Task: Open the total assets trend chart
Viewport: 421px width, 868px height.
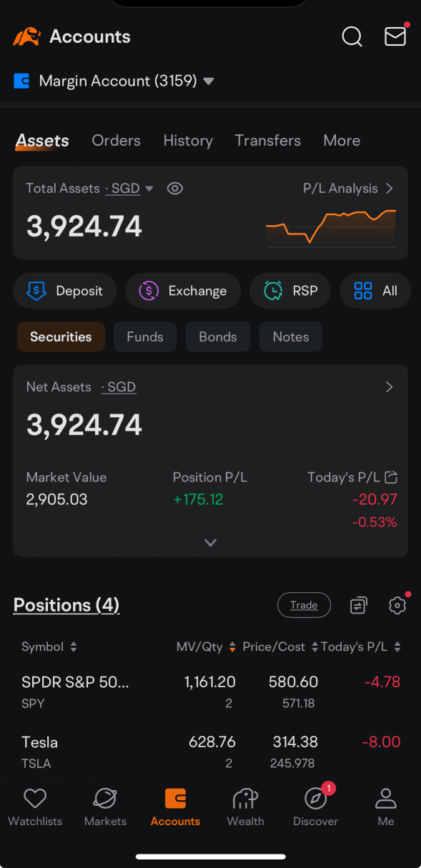Action: click(330, 227)
